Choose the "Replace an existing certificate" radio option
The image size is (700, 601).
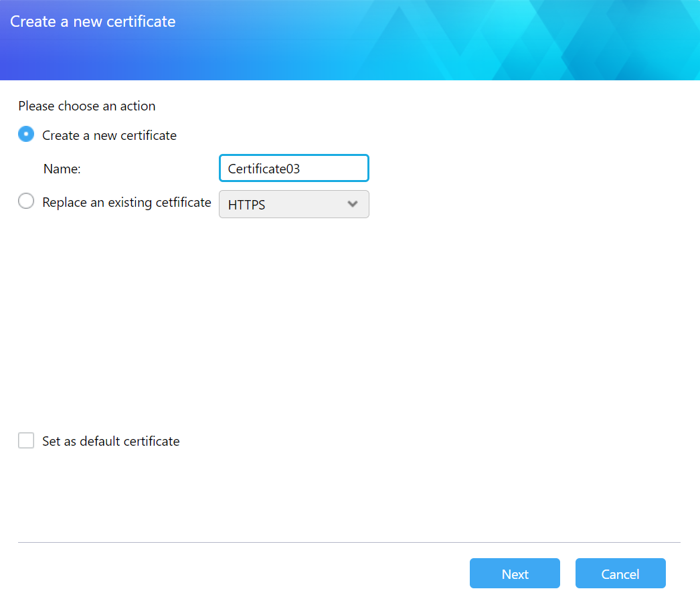tap(26, 201)
